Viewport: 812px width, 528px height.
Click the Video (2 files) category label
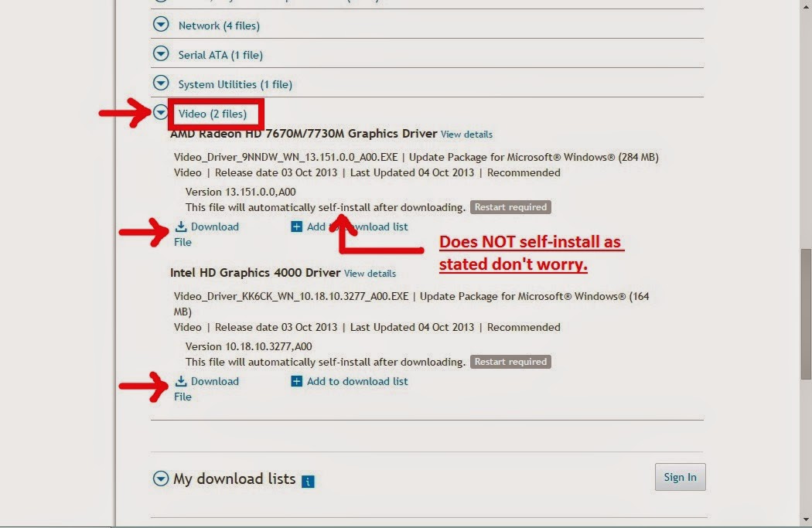[x=213, y=114]
